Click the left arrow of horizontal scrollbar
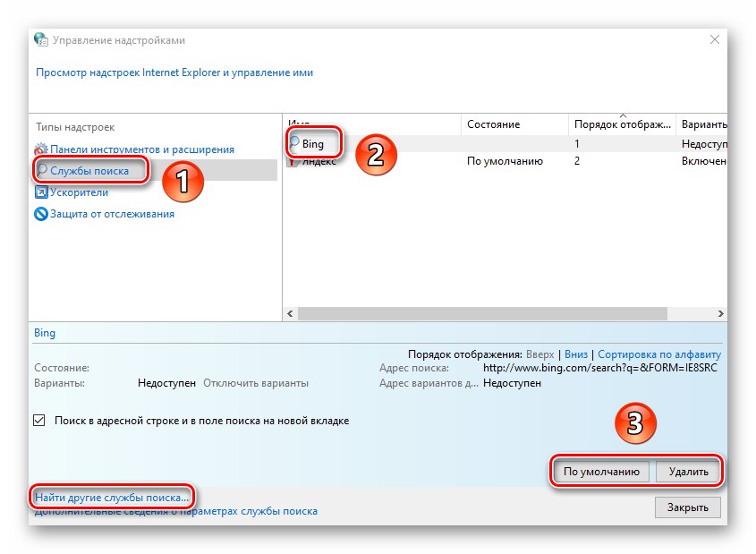Viewport: 756px width, 554px height. pyautogui.click(x=290, y=313)
